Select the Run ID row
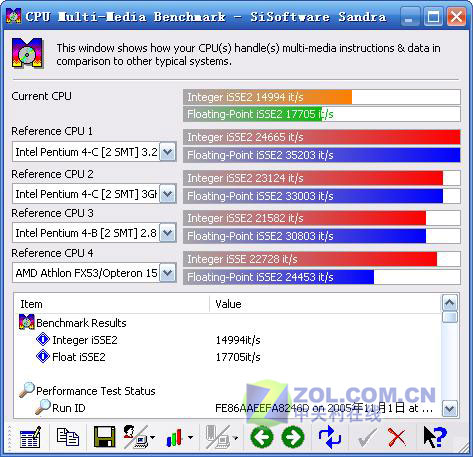The image size is (473, 457). (227, 408)
